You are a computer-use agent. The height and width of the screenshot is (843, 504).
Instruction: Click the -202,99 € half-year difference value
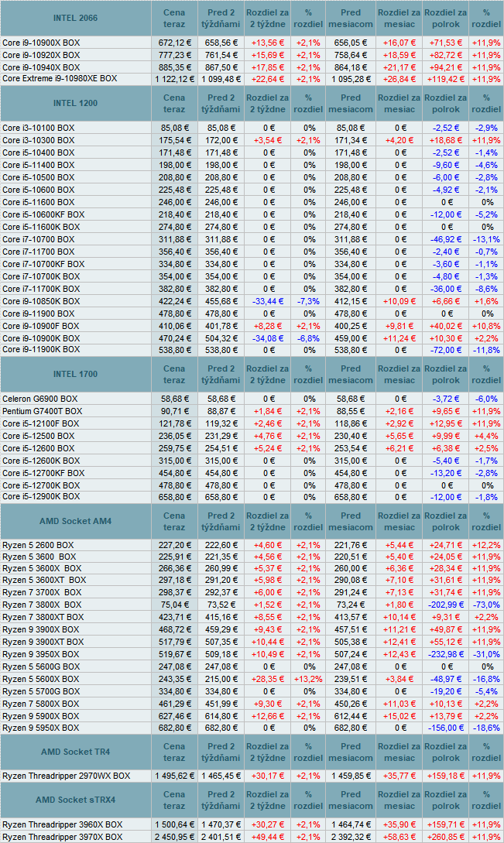pyautogui.click(x=446, y=605)
